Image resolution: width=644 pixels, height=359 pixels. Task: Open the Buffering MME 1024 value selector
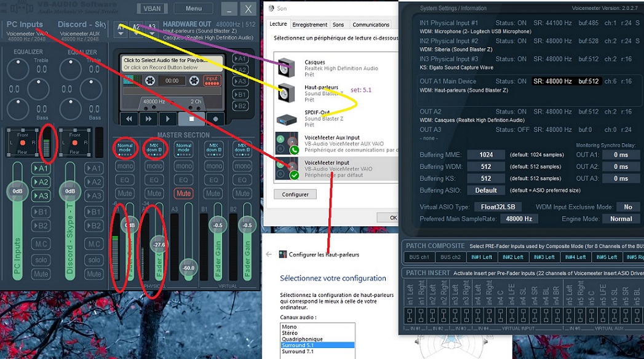486,155
